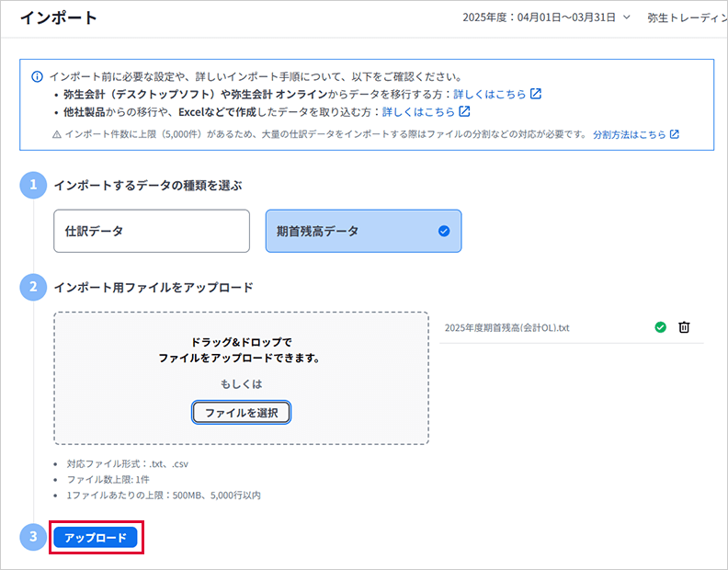Click the warning triangle icon about import limits
Viewport: 728px width, 570px height.
[57, 134]
